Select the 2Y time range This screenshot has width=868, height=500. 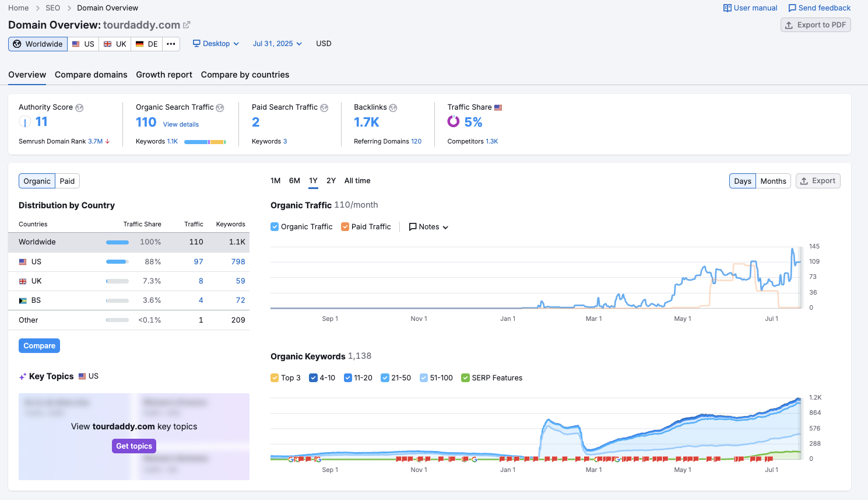coord(331,181)
